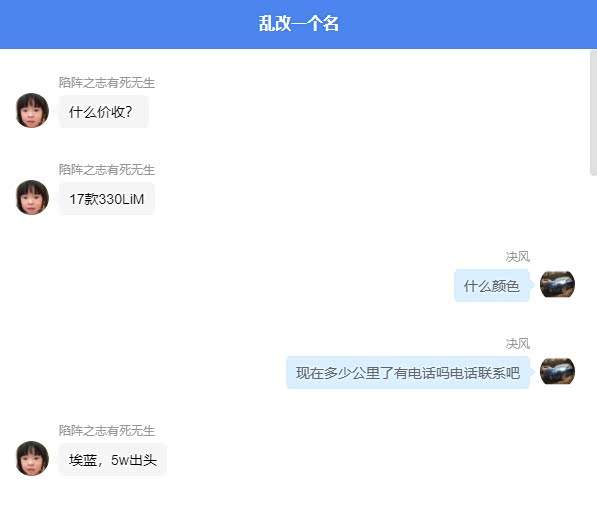Select the '现在多少公里了有电话吗电话联系吧' message bubble
Viewport: 597px width, 506px height.
pos(408,372)
